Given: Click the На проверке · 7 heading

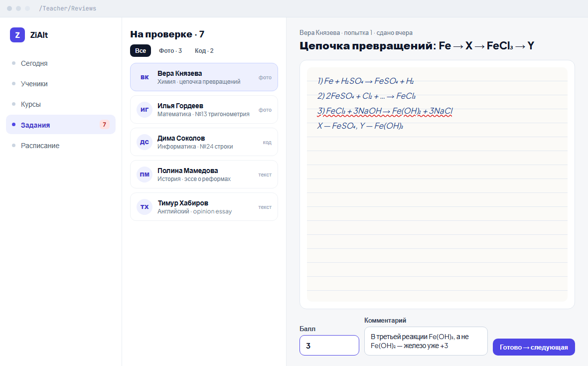Looking at the screenshot, I should [167, 34].
